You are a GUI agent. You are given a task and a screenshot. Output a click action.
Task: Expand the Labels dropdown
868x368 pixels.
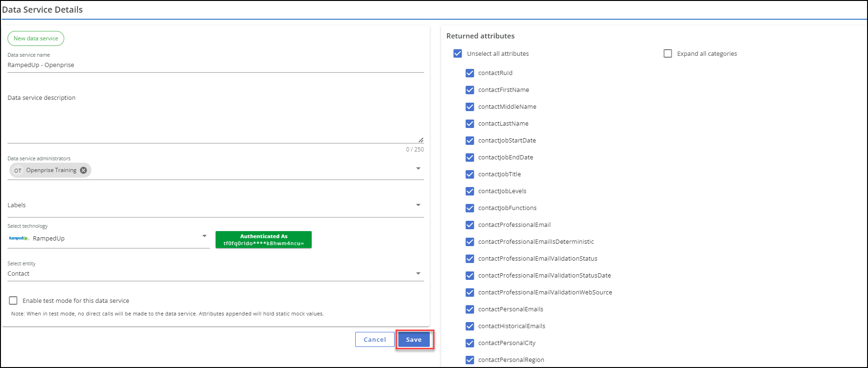(418, 205)
